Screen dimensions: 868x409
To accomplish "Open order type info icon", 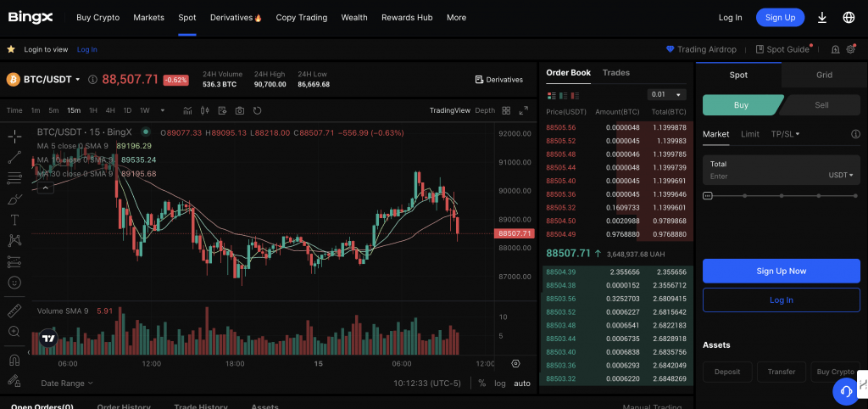I will click(855, 133).
